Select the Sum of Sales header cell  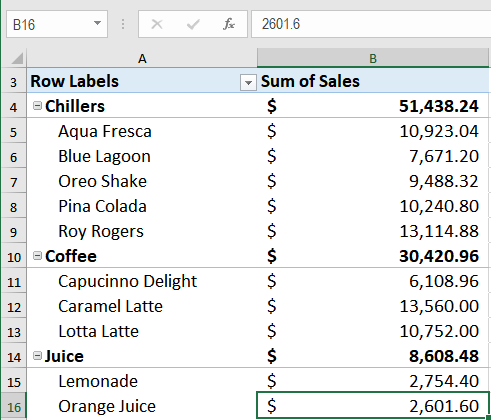click(373, 81)
